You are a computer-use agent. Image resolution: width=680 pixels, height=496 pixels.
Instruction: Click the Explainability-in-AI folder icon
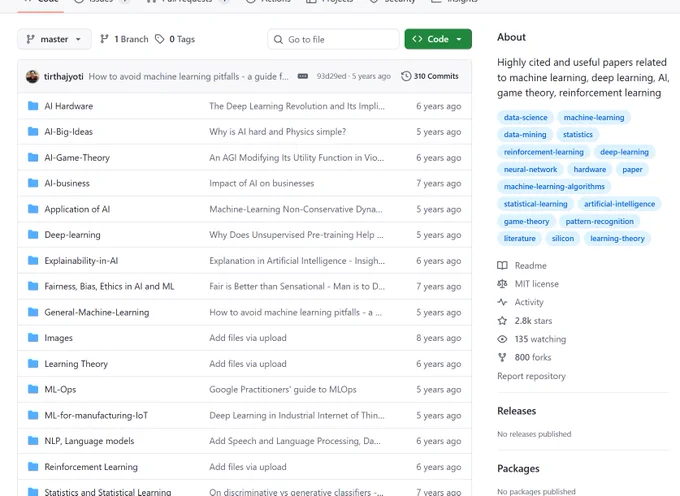33,261
